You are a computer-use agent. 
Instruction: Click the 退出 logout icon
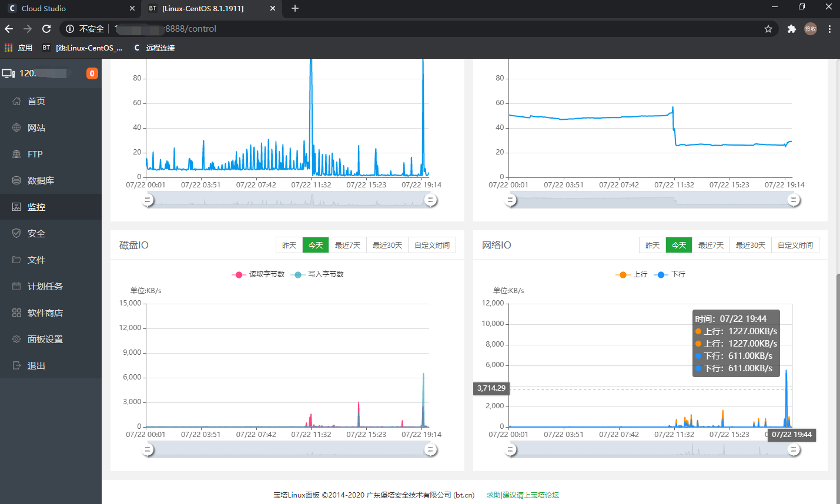tap(16, 365)
